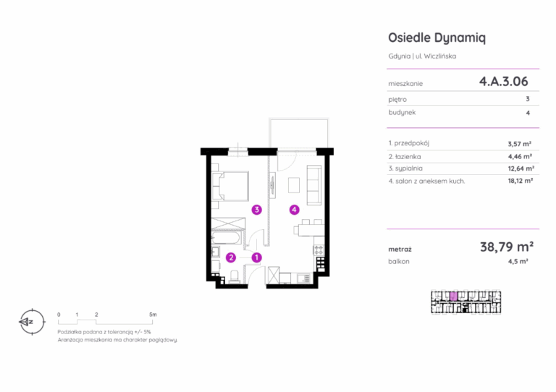Click the sypialnia 12,64 m² row
The width and height of the screenshot is (556, 392).
pos(460,168)
